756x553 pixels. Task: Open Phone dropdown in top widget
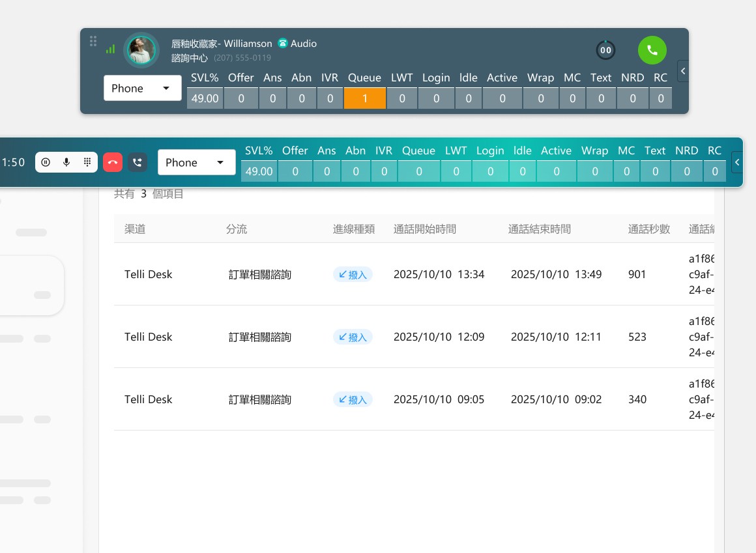pos(142,88)
